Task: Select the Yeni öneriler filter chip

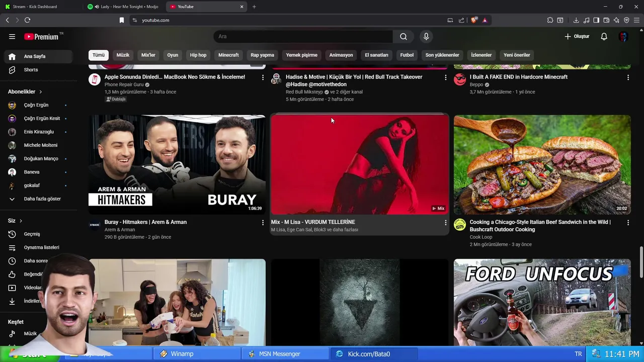Action: point(517,55)
